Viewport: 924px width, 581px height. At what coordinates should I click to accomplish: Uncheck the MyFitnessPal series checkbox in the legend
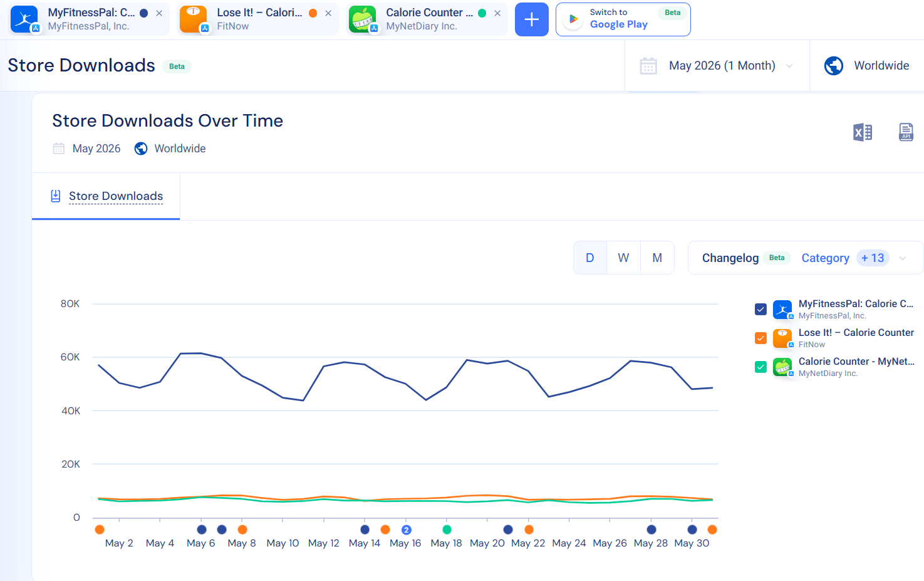click(761, 309)
